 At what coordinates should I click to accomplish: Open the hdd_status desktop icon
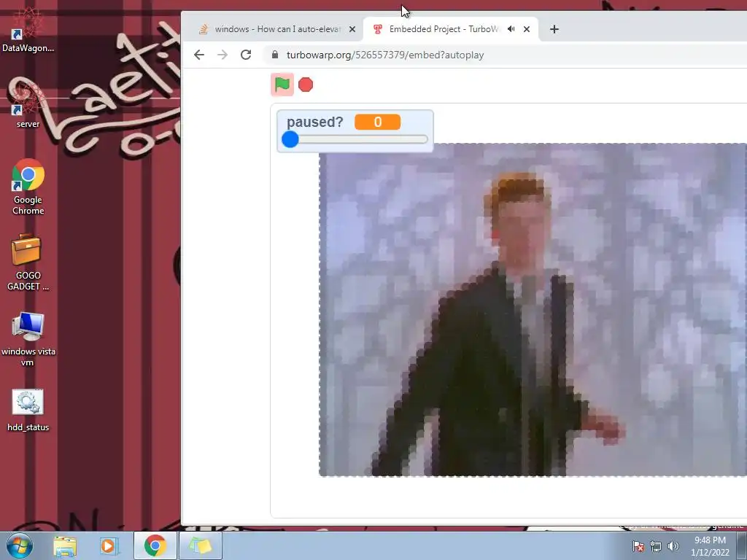[x=28, y=410]
